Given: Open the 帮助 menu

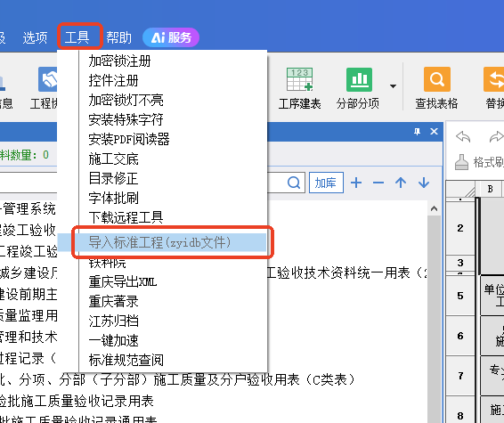Looking at the screenshot, I should point(119,37).
